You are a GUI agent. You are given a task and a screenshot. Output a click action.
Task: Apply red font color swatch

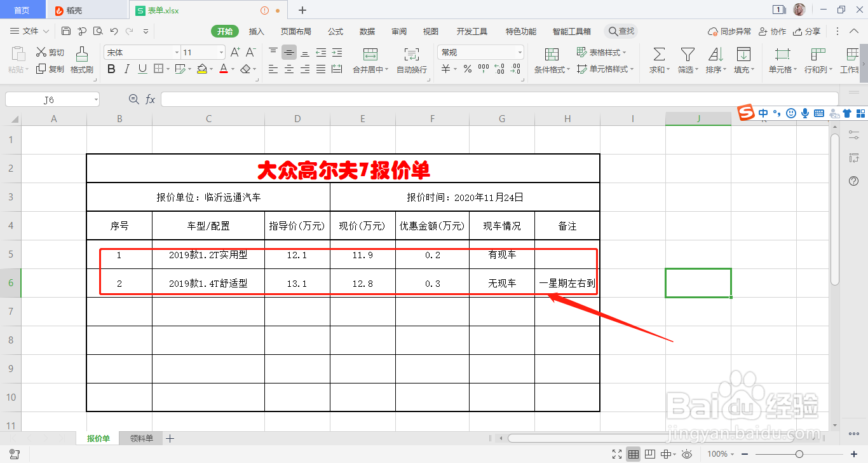pyautogui.click(x=224, y=69)
